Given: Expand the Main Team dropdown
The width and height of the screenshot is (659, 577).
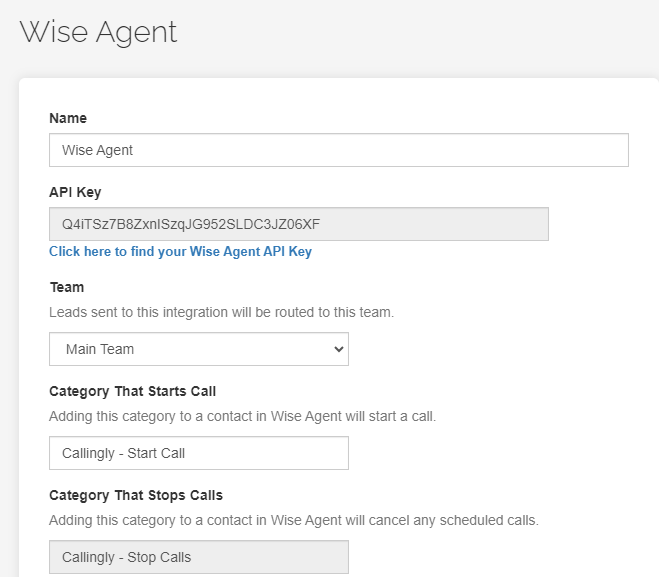Looking at the screenshot, I should 199,349.
